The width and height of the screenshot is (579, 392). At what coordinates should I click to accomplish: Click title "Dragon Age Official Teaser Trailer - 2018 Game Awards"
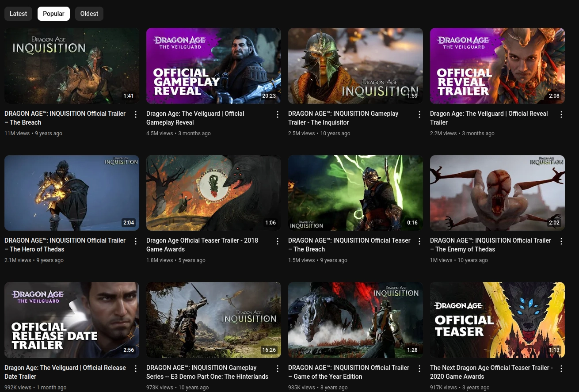[x=202, y=245]
